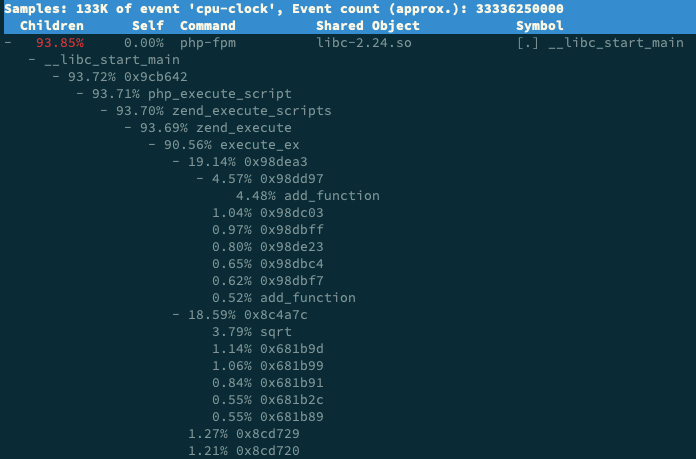The height and width of the screenshot is (459, 696).
Task: Collapse the 18.59% 0x8c4a7c branch
Action: (x=177, y=315)
